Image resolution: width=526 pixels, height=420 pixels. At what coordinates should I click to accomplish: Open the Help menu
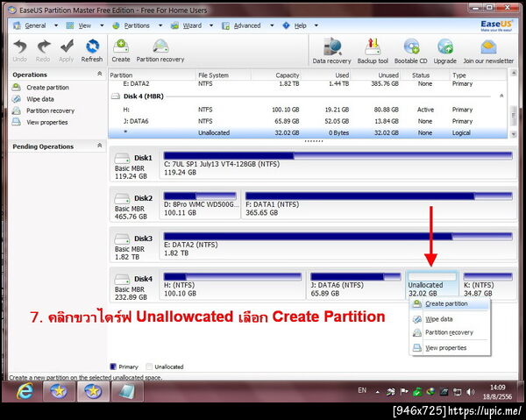coord(300,25)
